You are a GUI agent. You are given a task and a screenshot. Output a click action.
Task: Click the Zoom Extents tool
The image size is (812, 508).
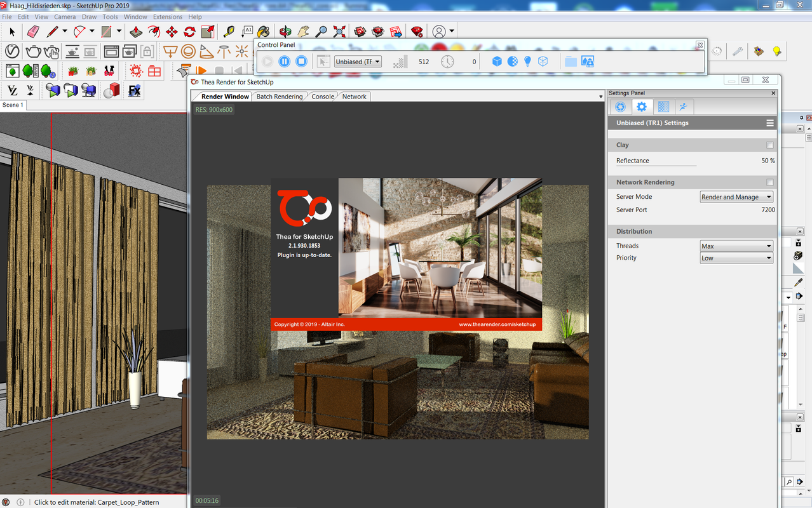pyautogui.click(x=339, y=31)
